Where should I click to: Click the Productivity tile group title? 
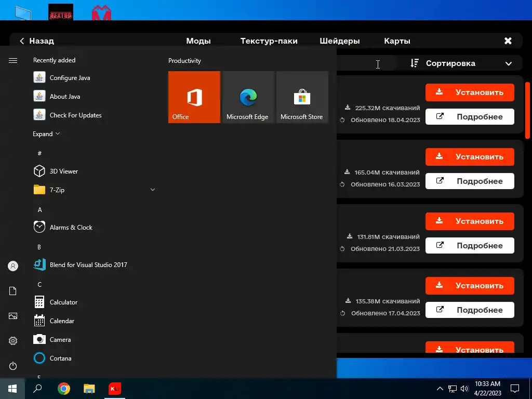184,61
